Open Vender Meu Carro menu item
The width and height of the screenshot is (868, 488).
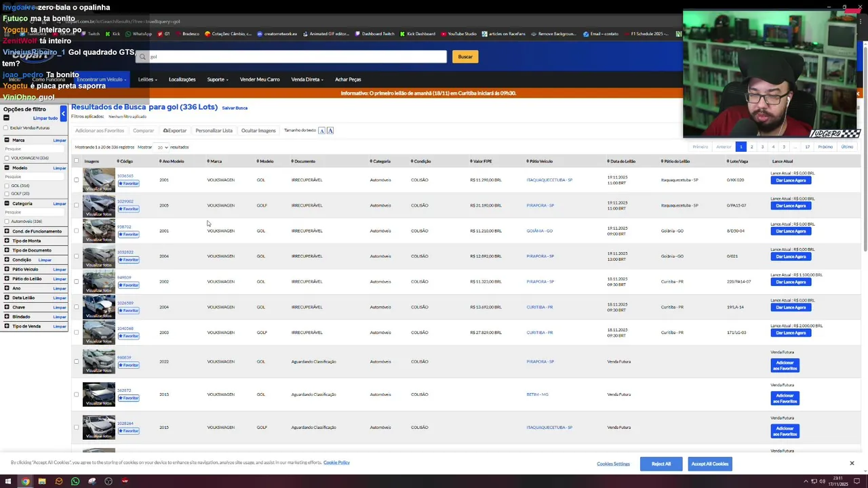pyautogui.click(x=260, y=79)
